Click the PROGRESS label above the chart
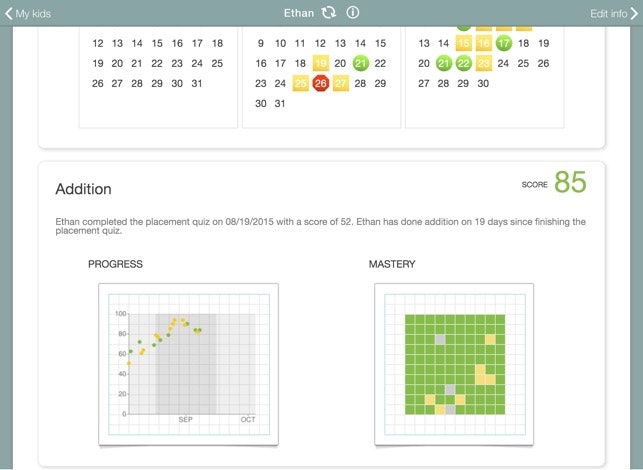Image resolution: width=643 pixels, height=470 pixels. (115, 264)
